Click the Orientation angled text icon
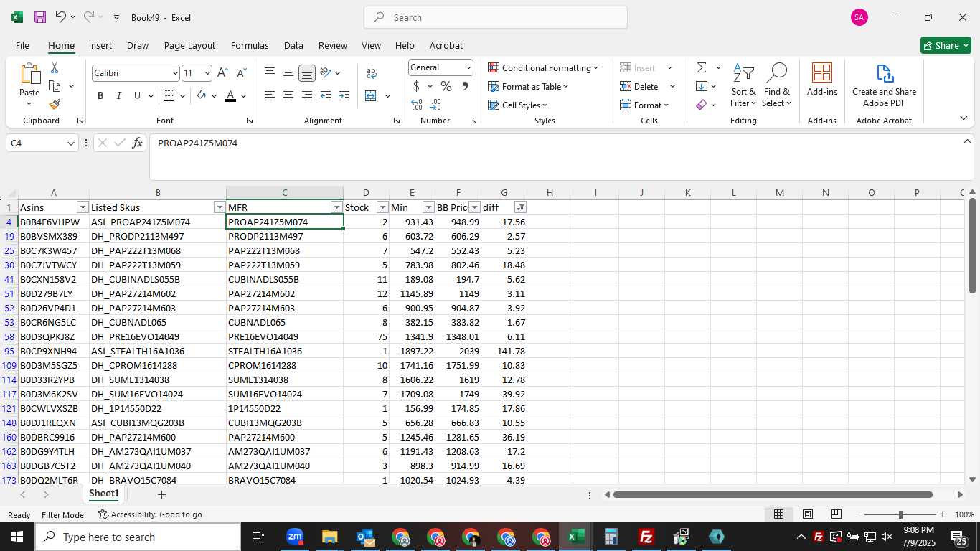This screenshot has height=551, width=980. point(326,73)
